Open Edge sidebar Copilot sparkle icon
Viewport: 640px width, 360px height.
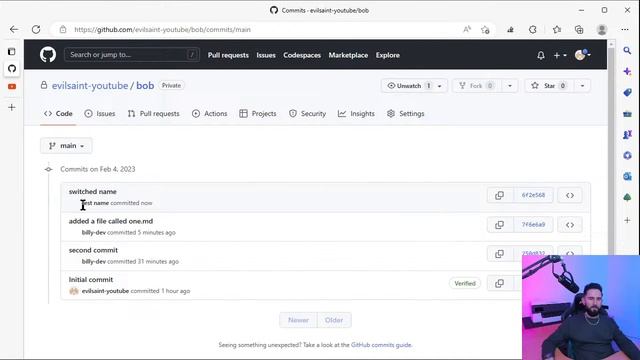tap(627, 71)
